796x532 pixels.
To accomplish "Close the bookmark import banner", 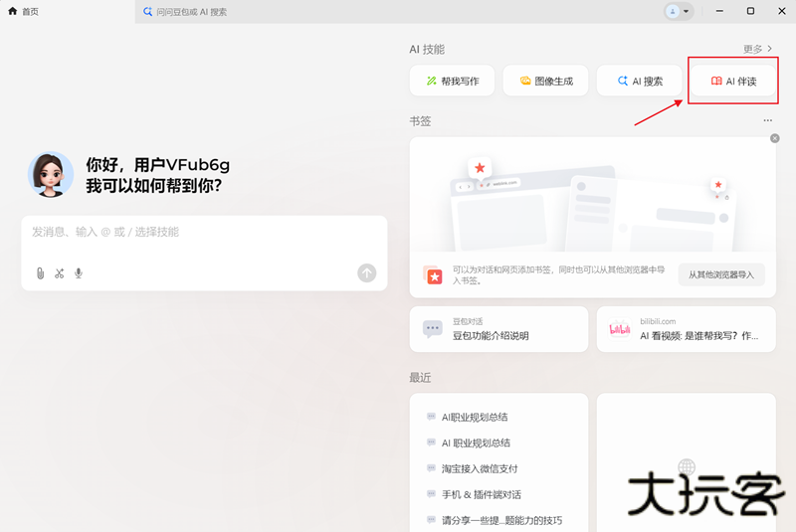I will pos(774,139).
